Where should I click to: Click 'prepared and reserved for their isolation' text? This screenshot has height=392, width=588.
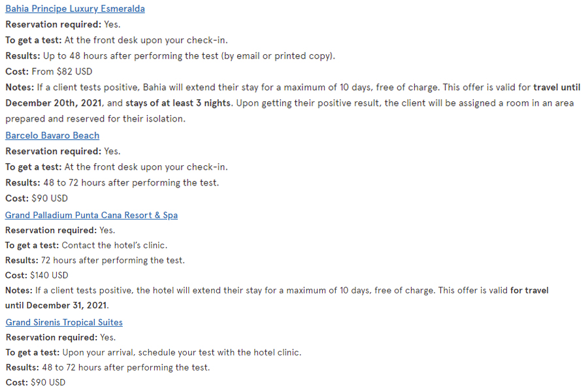pyautogui.click(x=95, y=118)
